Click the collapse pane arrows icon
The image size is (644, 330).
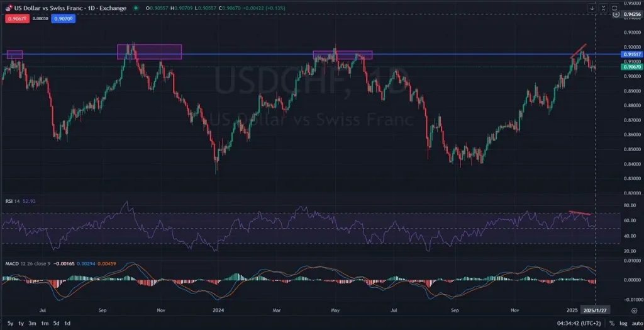pyautogui.click(x=603, y=8)
